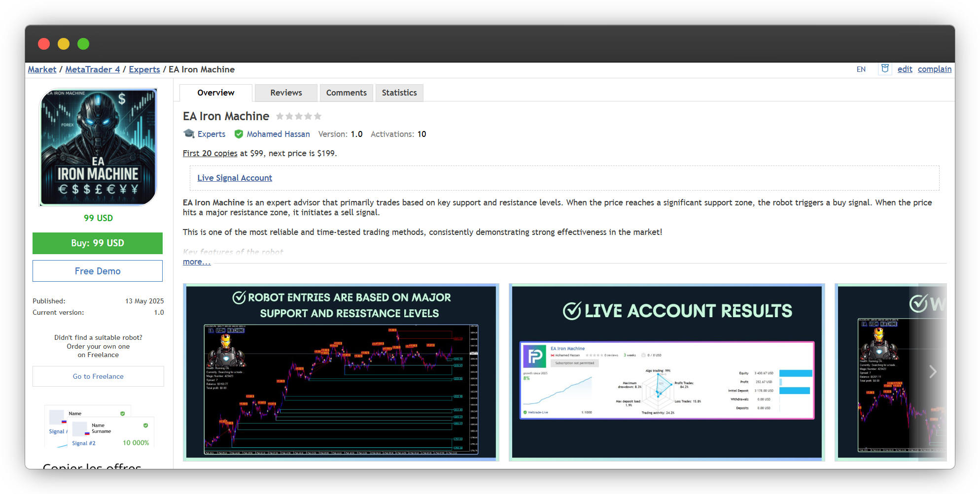The width and height of the screenshot is (980, 494).
Task: Click the Activations: 10 value
Action: pyautogui.click(x=422, y=134)
